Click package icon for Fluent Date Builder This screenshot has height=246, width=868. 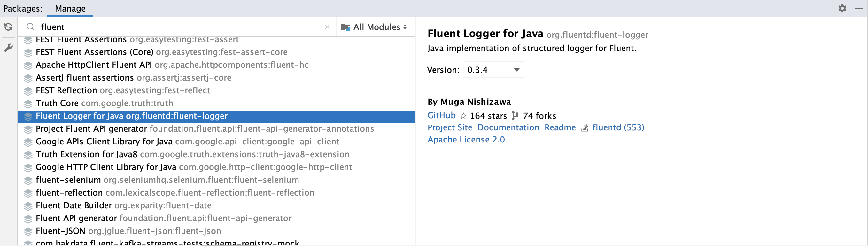click(x=28, y=206)
